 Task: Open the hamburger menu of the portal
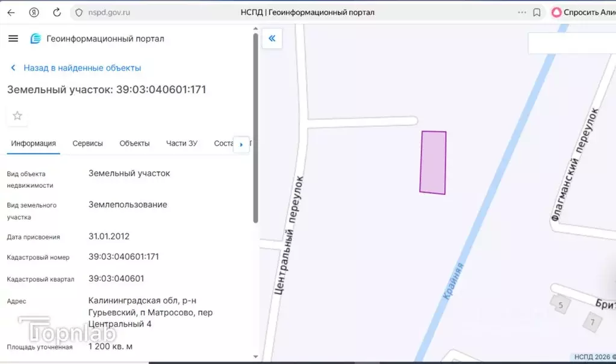click(x=13, y=39)
